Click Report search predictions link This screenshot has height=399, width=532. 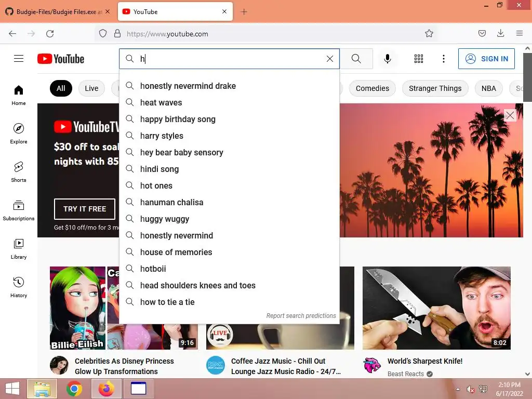pos(301,316)
